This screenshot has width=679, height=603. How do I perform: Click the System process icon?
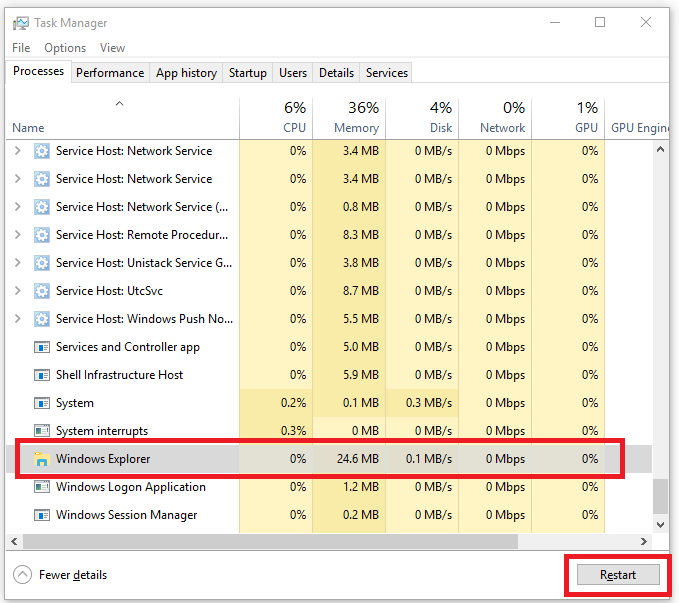42,403
